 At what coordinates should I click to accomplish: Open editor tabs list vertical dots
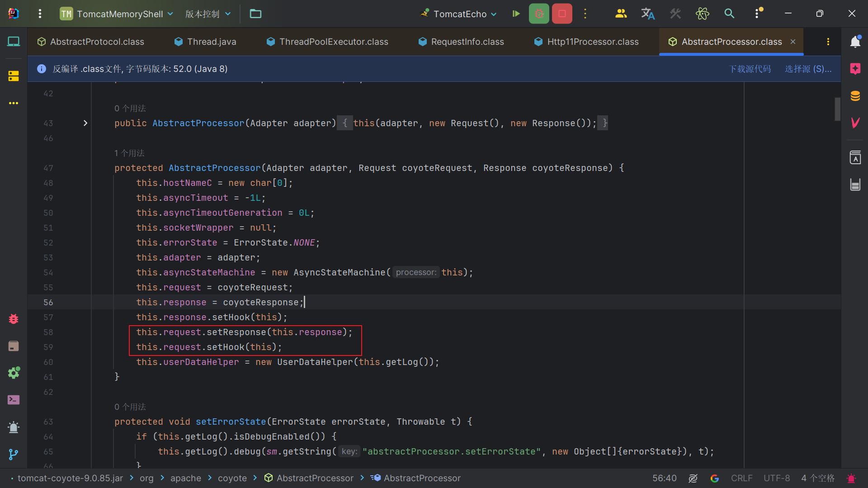coord(828,42)
